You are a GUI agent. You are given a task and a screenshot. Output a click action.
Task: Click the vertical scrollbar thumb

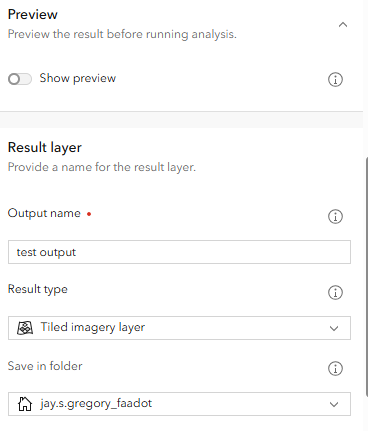point(366,277)
